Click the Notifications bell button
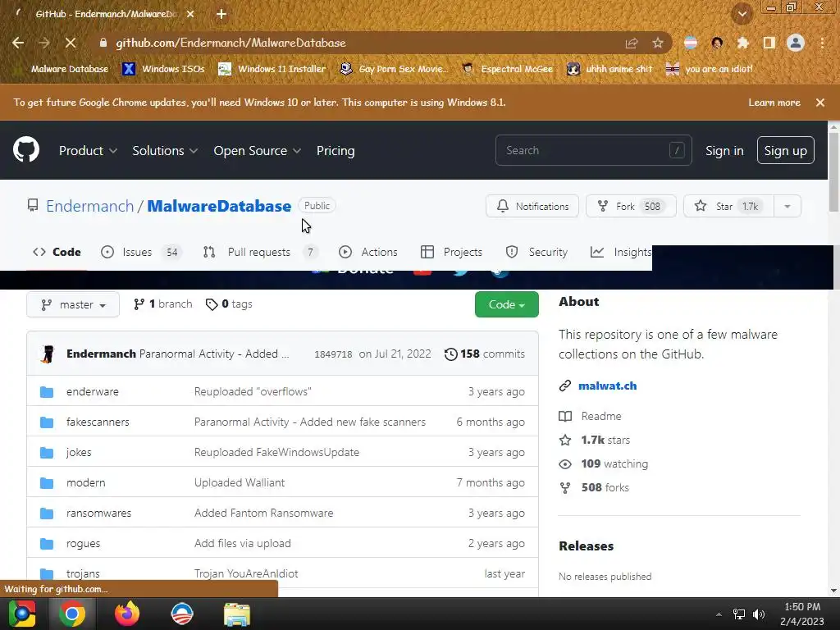 click(532, 206)
